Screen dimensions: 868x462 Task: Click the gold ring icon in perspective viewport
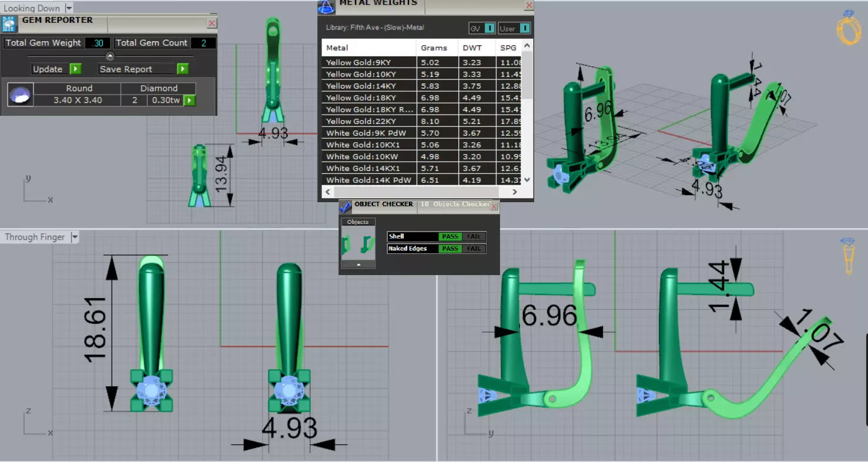point(848,28)
